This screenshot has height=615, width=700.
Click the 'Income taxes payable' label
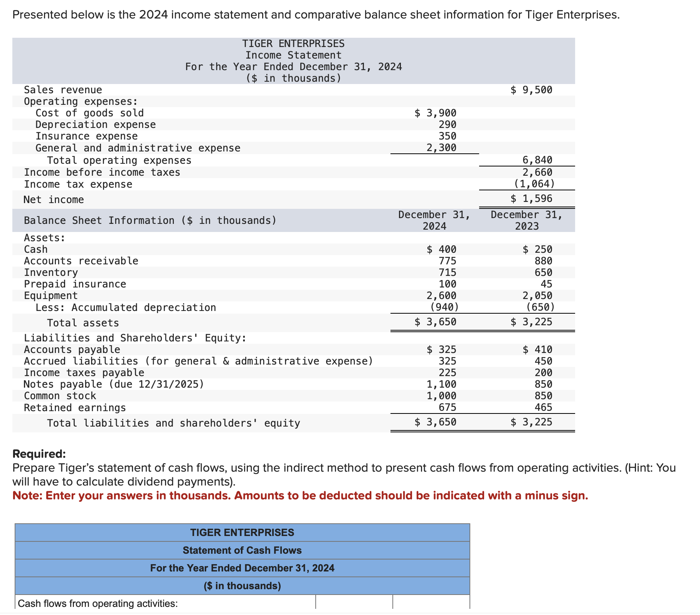pyautogui.click(x=84, y=373)
